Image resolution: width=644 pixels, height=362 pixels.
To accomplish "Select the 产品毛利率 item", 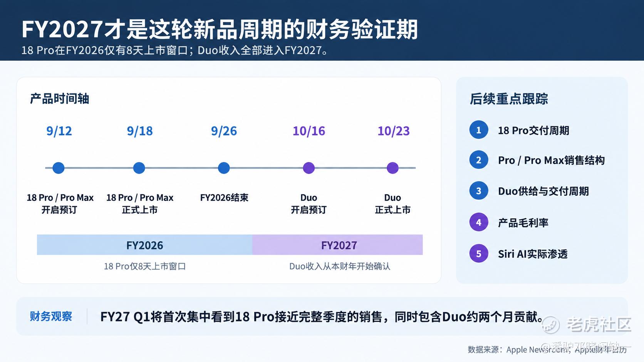I will coord(523,223).
